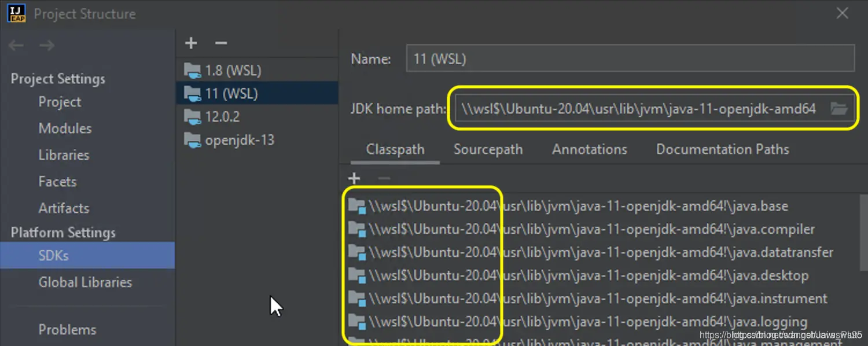Screen dimensions: 868x346
Task: Click the folder icon of java.desktop entry
Action: click(357, 277)
